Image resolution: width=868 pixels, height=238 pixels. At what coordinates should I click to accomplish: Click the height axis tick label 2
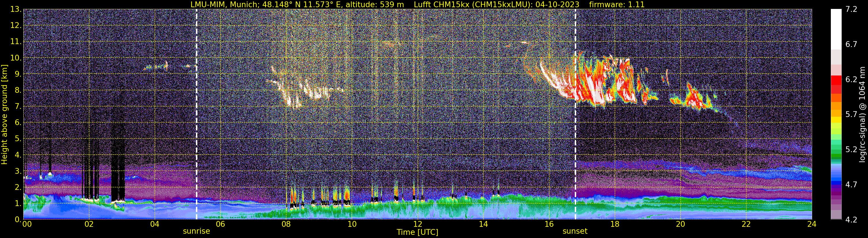point(18,188)
